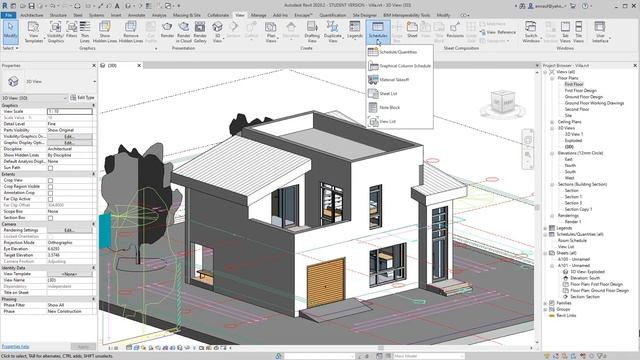
Task: Expand the Ceiling Plans tree node
Action: 552,122
